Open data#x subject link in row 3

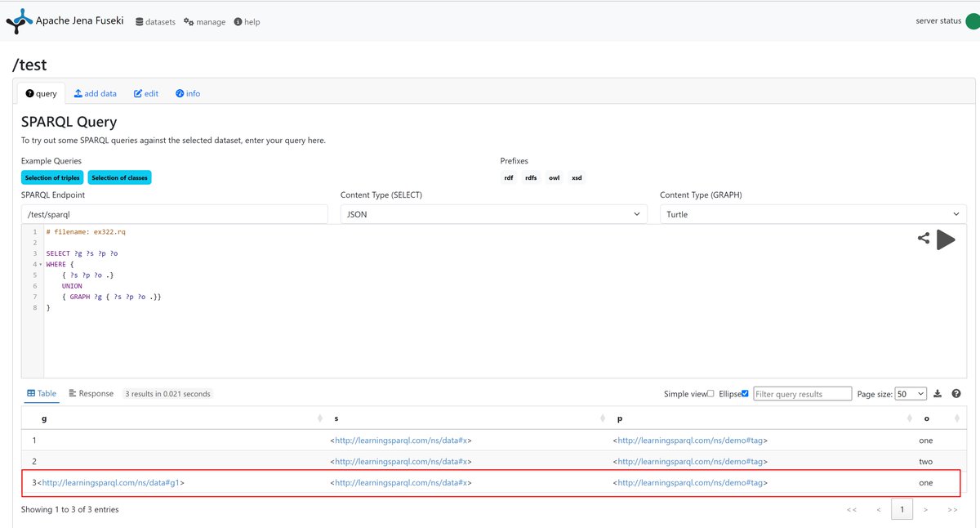pyautogui.click(x=401, y=482)
